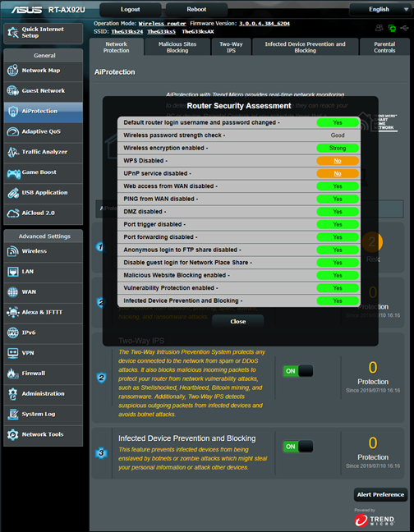Open the Two-Way IPS tab
The image size is (414, 532).
coord(231,47)
